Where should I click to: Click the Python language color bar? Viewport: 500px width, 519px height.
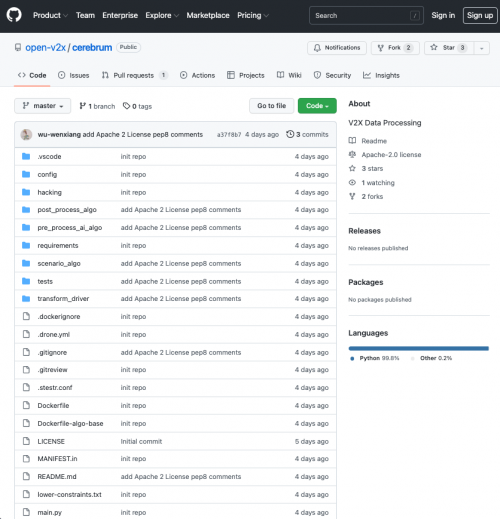pos(418,348)
